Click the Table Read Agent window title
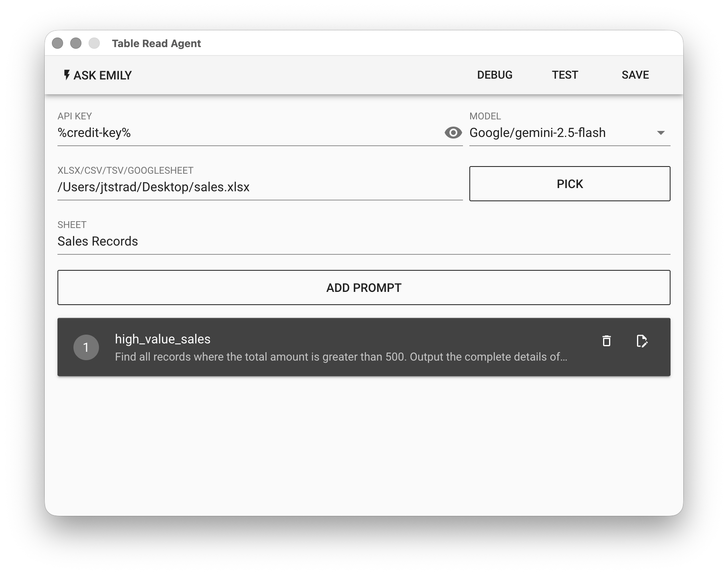The image size is (728, 575). pos(156,44)
